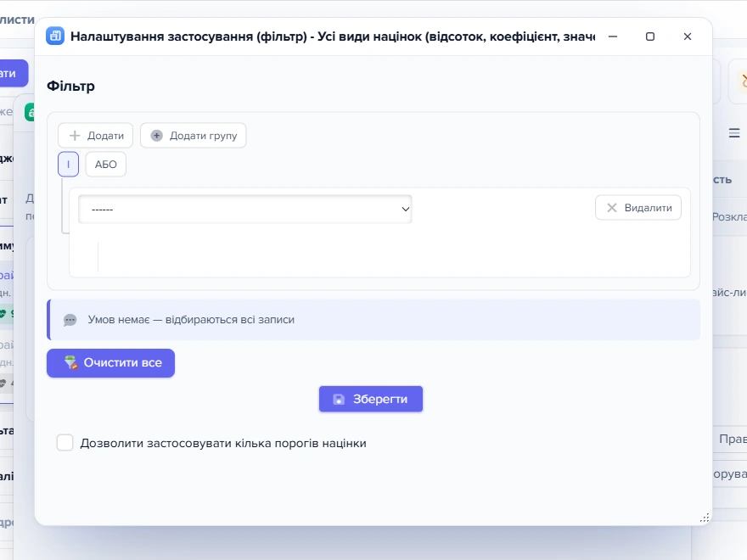Maximize the filter settings dialog
Viewport: 747px width, 560px height.
click(x=650, y=36)
